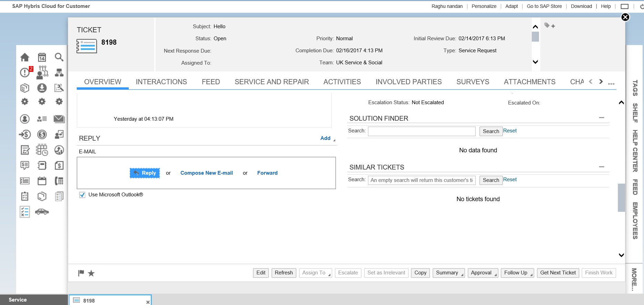The width and height of the screenshot is (644, 305).
Task: Open the Follow Up dropdown button
Action: tap(517, 273)
